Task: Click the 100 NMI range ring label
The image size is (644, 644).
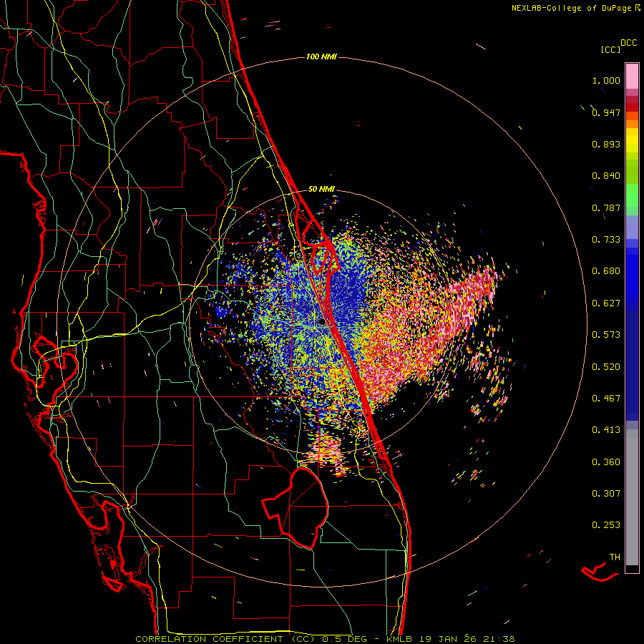Action: pos(321,57)
